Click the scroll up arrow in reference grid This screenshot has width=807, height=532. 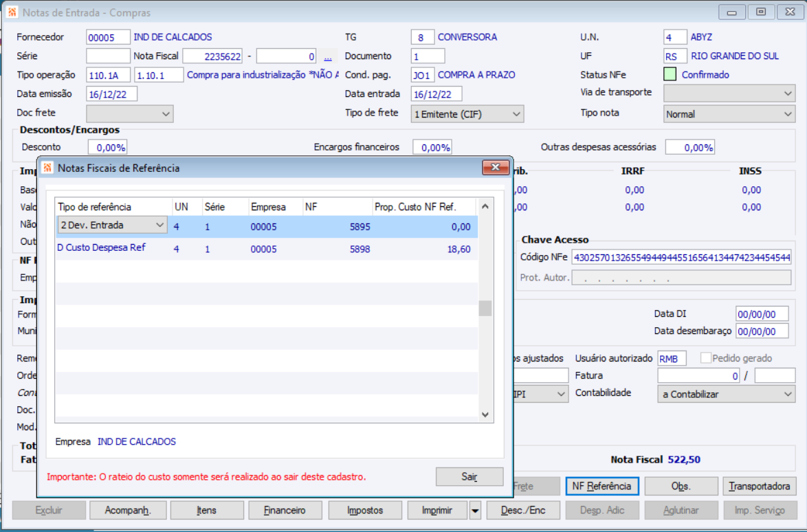pos(485,206)
